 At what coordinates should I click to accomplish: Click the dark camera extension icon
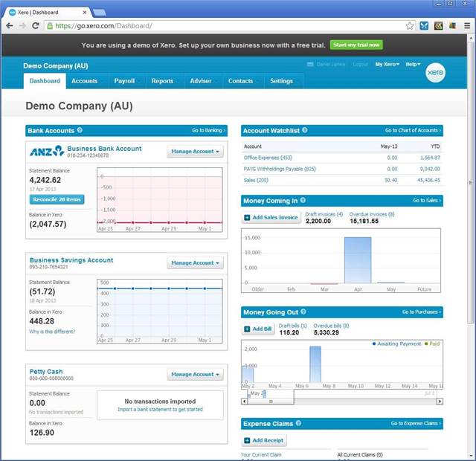pyautogui.click(x=438, y=26)
